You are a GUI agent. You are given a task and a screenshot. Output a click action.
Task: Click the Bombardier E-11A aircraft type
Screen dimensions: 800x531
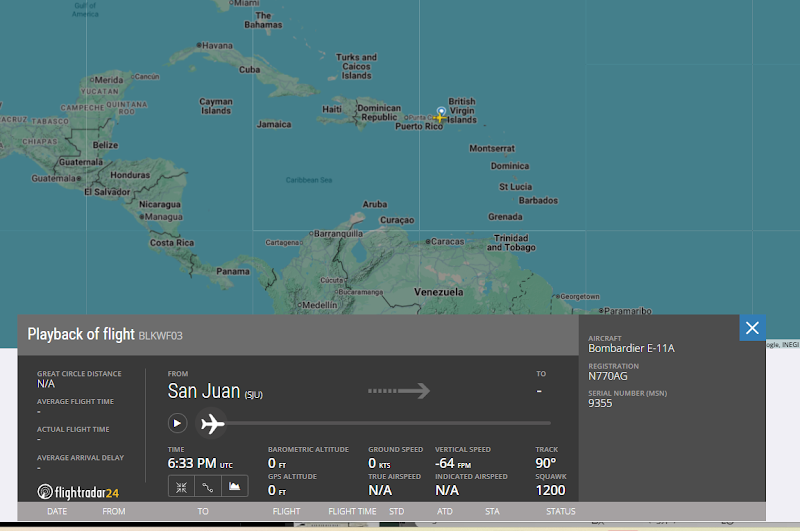point(632,348)
